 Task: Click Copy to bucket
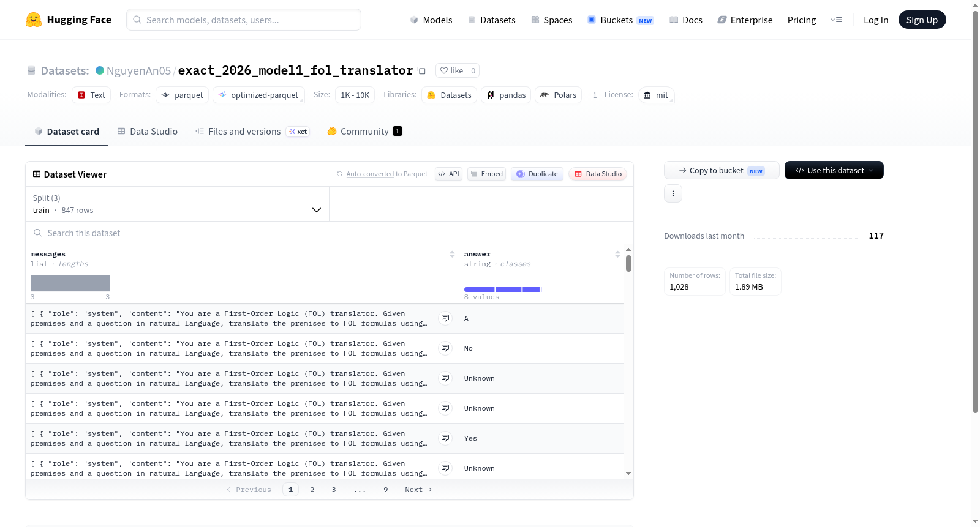tap(722, 170)
